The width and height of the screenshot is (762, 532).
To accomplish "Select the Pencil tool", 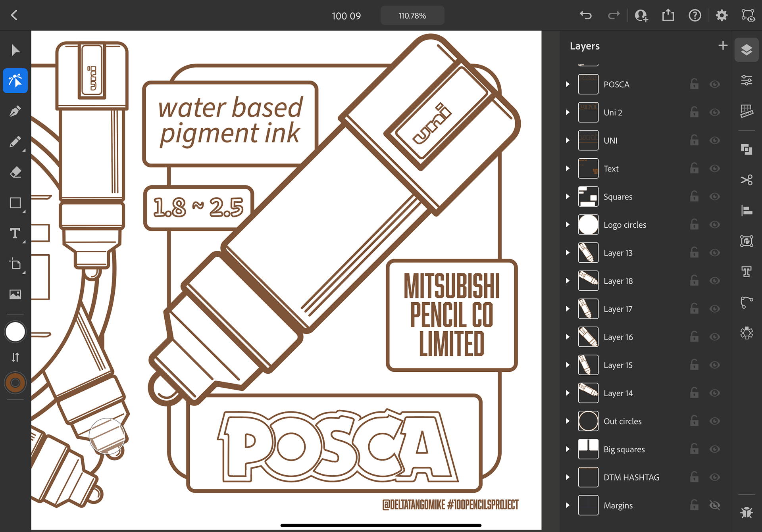I will 15,142.
